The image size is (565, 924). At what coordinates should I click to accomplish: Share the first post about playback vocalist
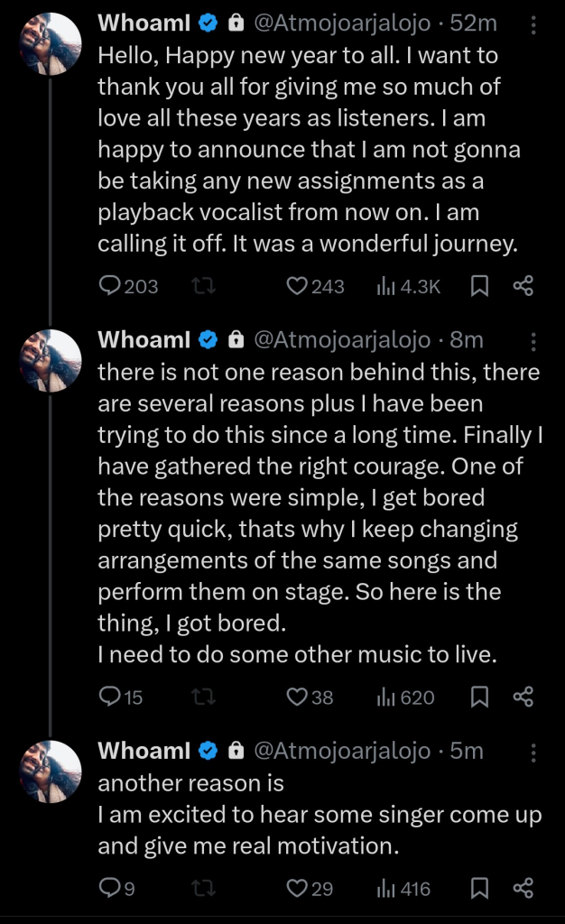pyautogui.click(x=523, y=286)
